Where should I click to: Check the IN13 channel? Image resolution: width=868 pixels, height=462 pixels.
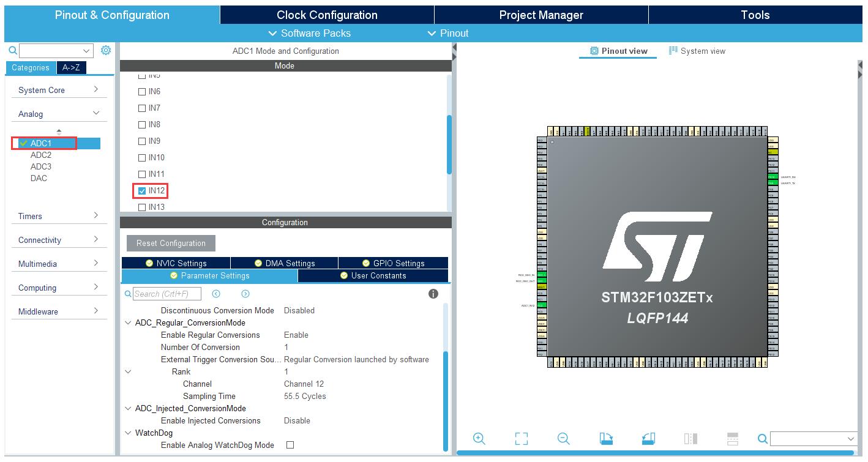pyautogui.click(x=142, y=207)
